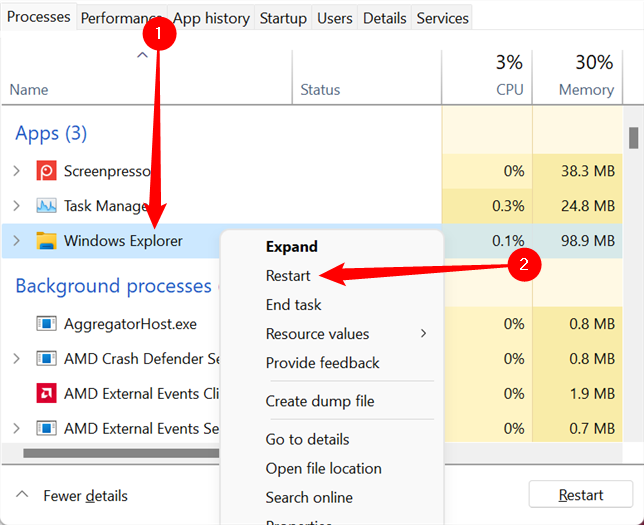The width and height of the screenshot is (644, 525).
Task: Sort processes by CPU column header
Action: [x=508, y=89]
